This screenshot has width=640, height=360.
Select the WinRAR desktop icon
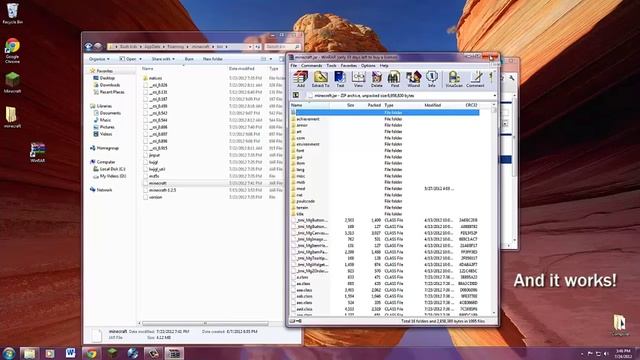tap(38, 153)
